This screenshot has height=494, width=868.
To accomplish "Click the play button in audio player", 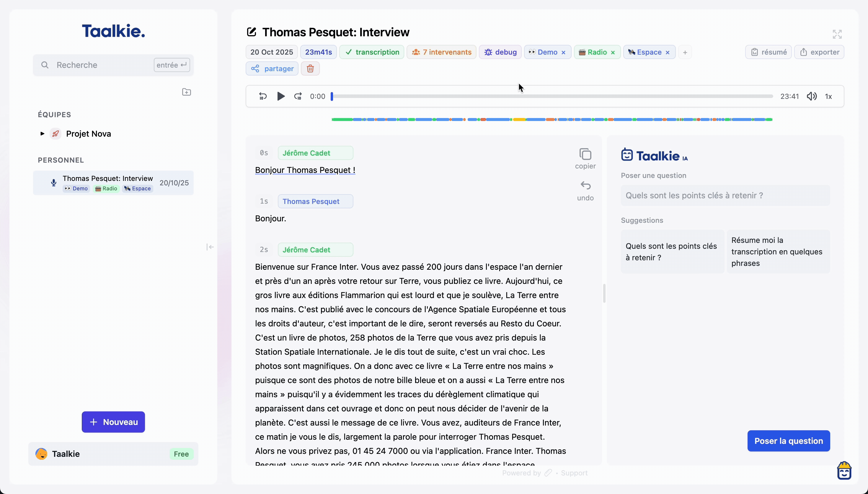I will pos(281,96).
